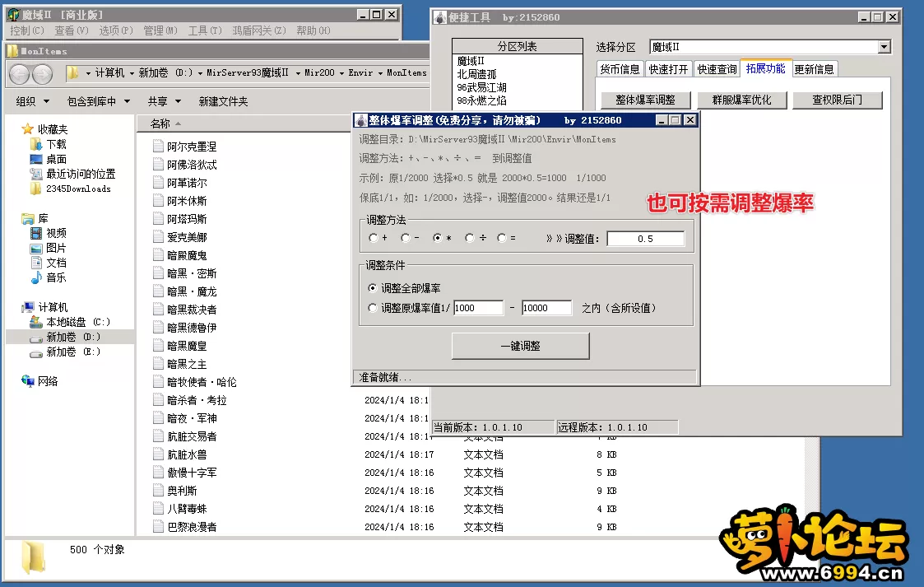Select the 图片 library icon
The width and height of the screenshot is (924, 587).
[36, 248]
